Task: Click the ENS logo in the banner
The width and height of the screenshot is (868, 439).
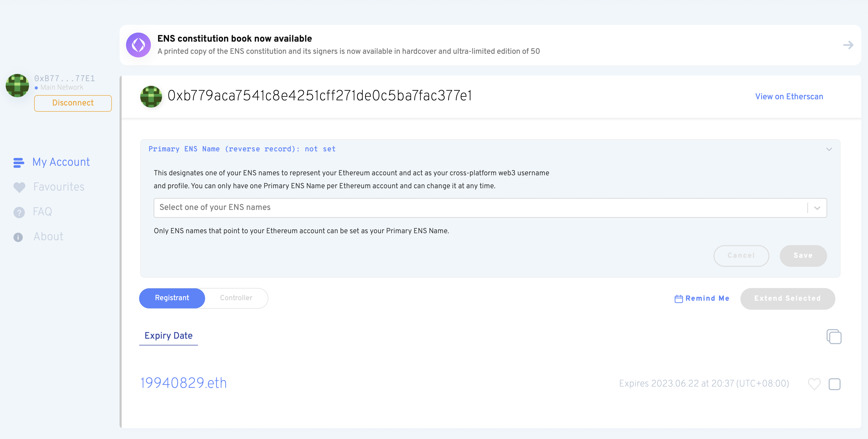Action: pos(138,45)
